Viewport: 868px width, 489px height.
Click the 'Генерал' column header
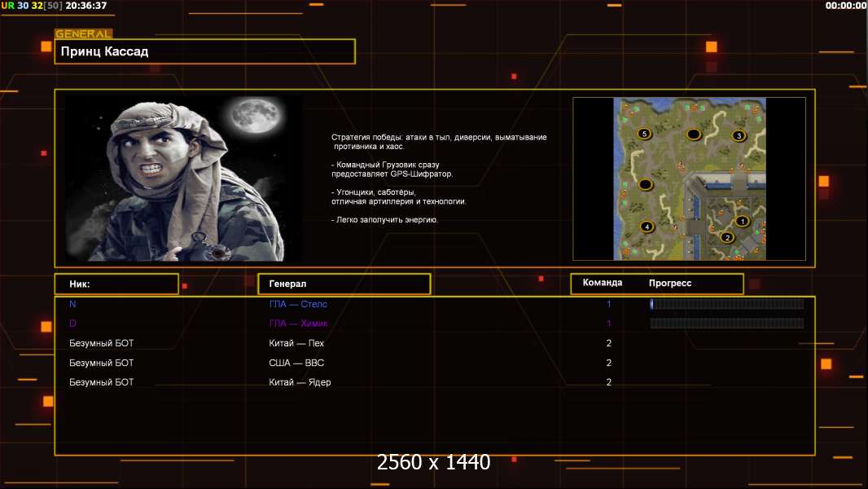tap(344, 284)
